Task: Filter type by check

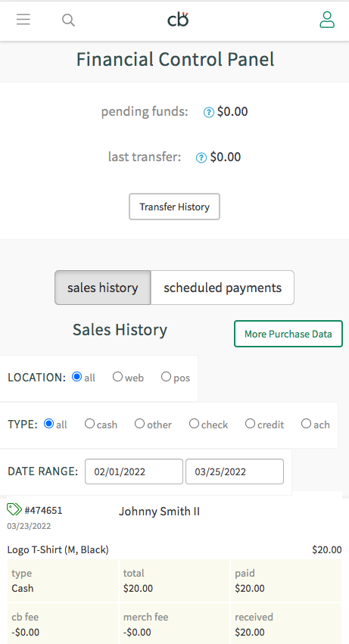Action: [x=194, y=424]
